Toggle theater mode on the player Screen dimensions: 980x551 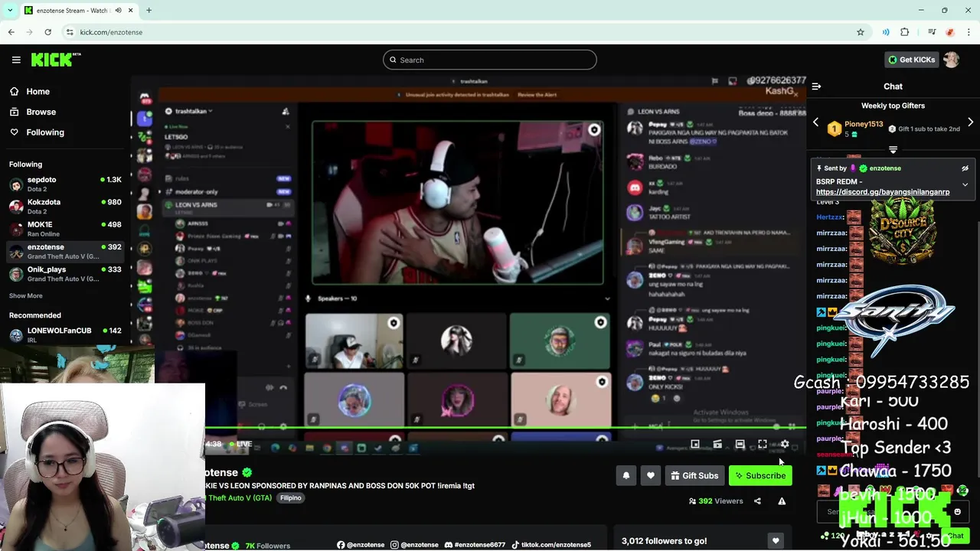[740, 444]
